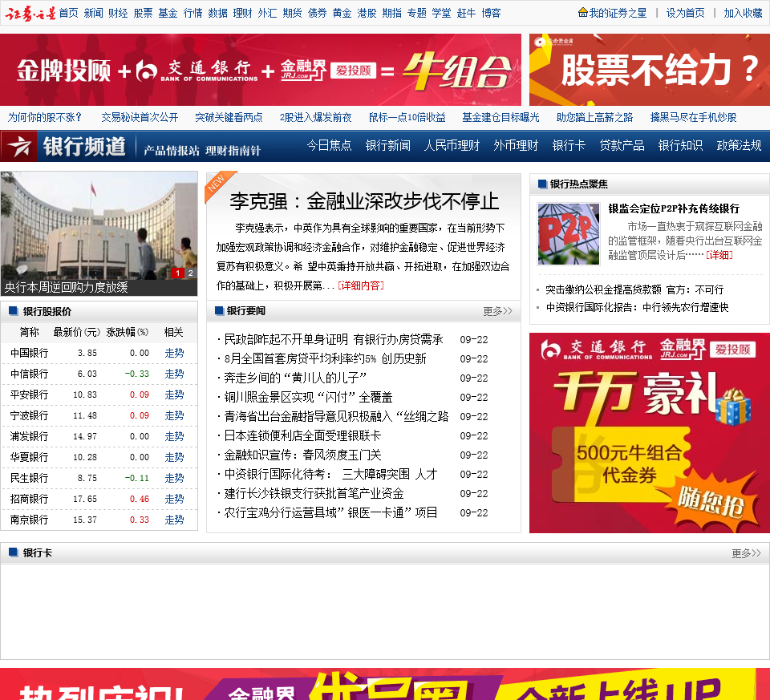
Task: Open 基金 in the top navigation
Action: (x=168, y=14)
